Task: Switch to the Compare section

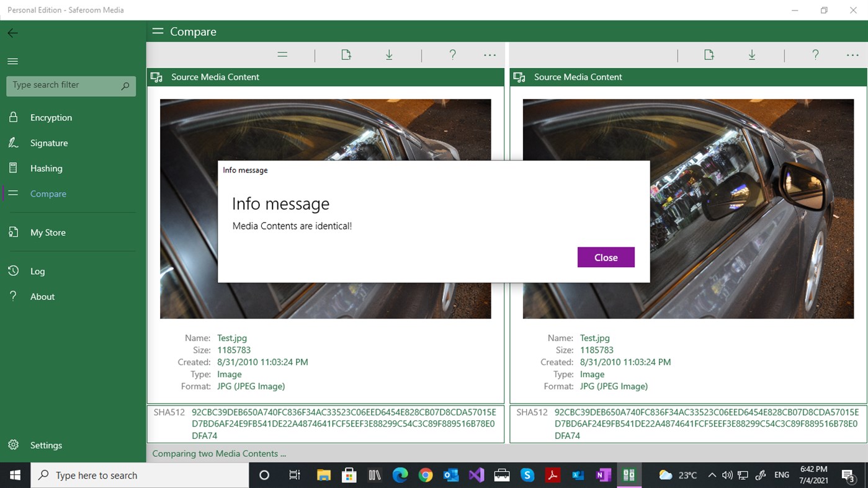Action: (48, 193)
